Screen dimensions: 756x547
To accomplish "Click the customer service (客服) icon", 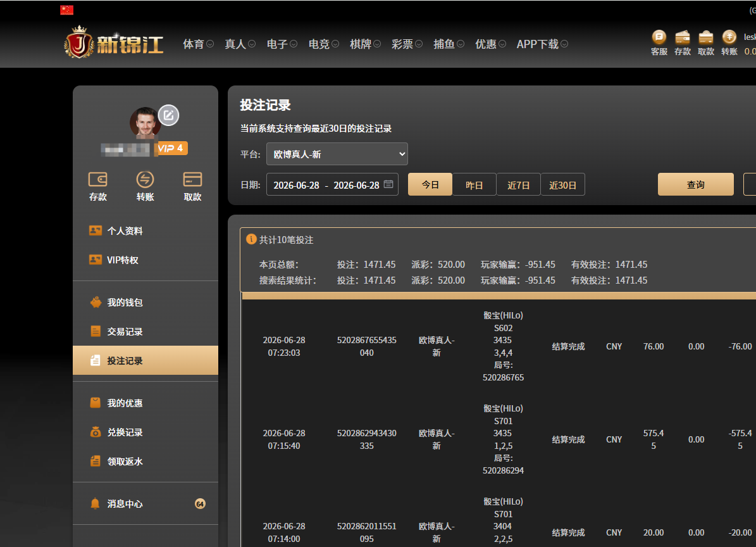I will (x=659, y=37).
